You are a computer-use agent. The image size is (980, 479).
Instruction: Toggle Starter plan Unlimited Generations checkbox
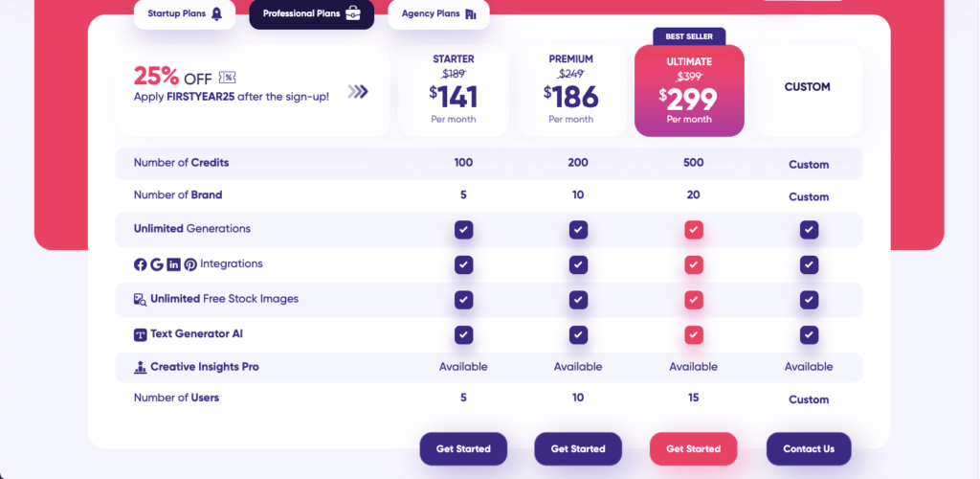tap(463, 230)
